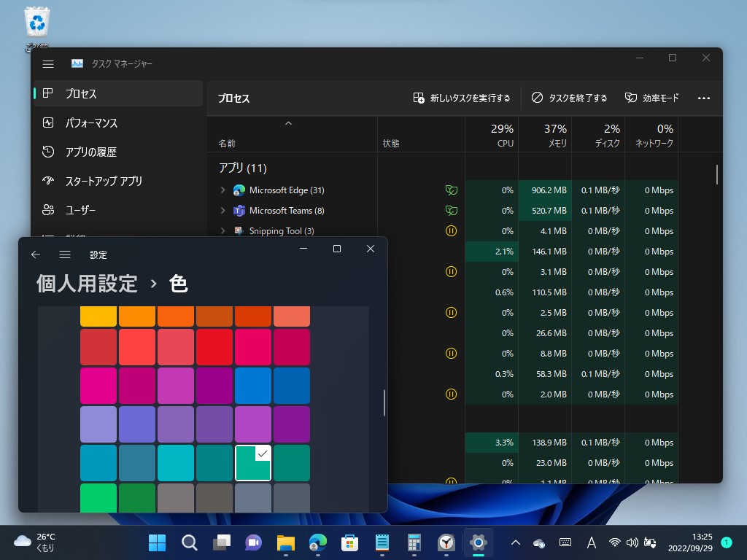Expand Microsoft Teams (8) process group
This screenshot has height=560, width=747.
222,211
